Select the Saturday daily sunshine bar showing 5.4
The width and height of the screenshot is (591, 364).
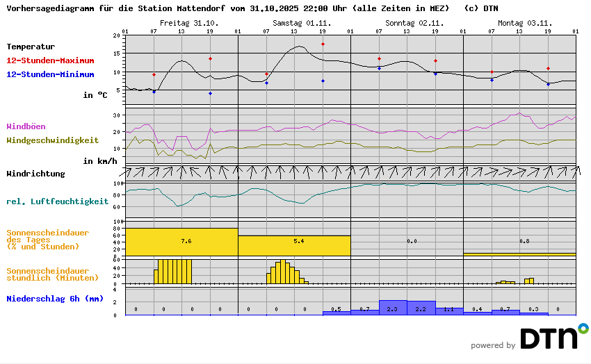tap(294, 245)
